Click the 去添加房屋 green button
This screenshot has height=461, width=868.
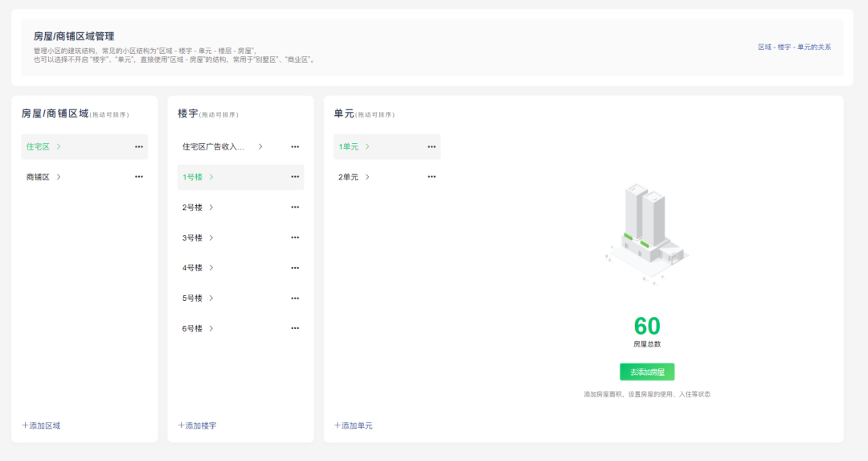coord(647,372)
